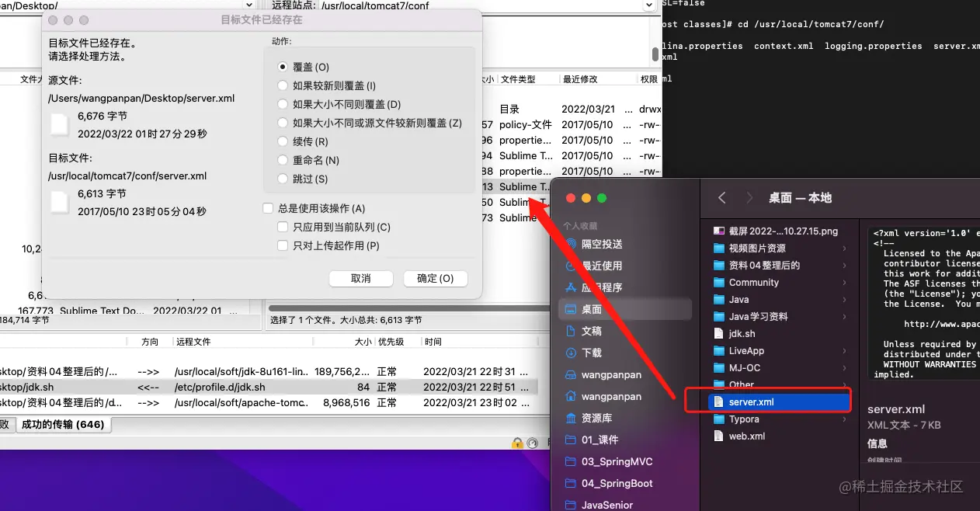
Task: Sort remote list by 文件类型 column header
Action: tap(527, 79)
